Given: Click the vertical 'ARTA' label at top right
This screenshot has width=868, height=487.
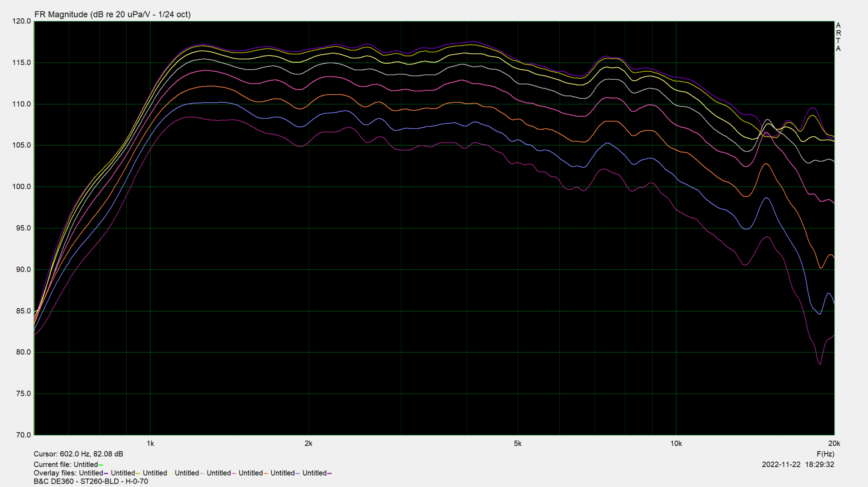Looking at the screenshot, I should (838, 37).
